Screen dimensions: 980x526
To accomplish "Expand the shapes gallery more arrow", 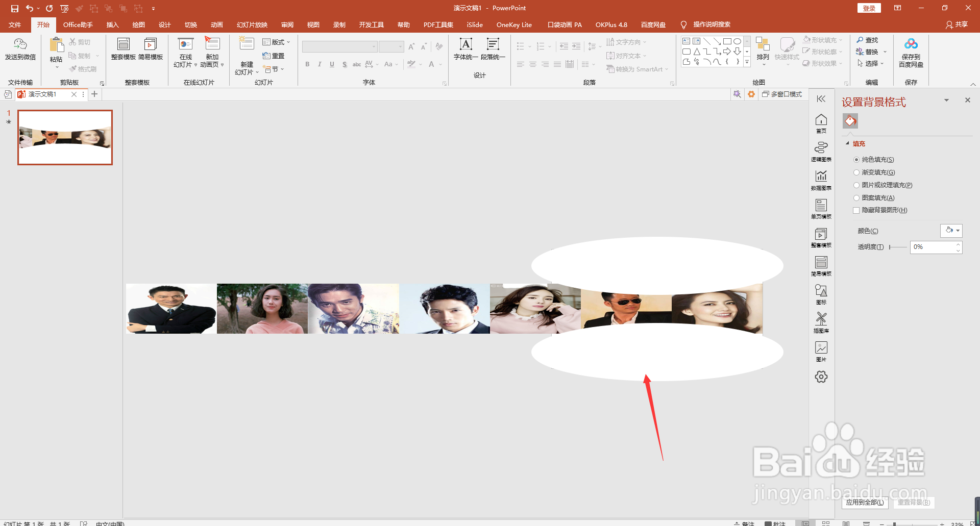I will pyautogui.click(x=747, y=62).
